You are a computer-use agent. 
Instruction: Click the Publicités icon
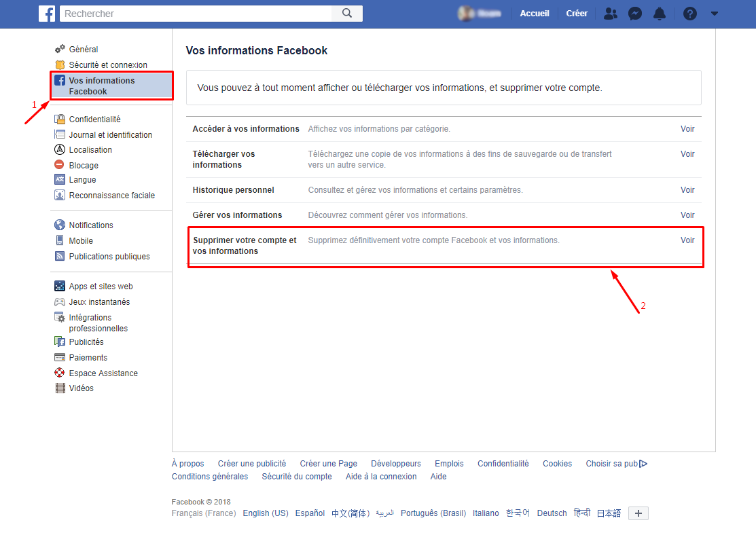tap(60, 342)
